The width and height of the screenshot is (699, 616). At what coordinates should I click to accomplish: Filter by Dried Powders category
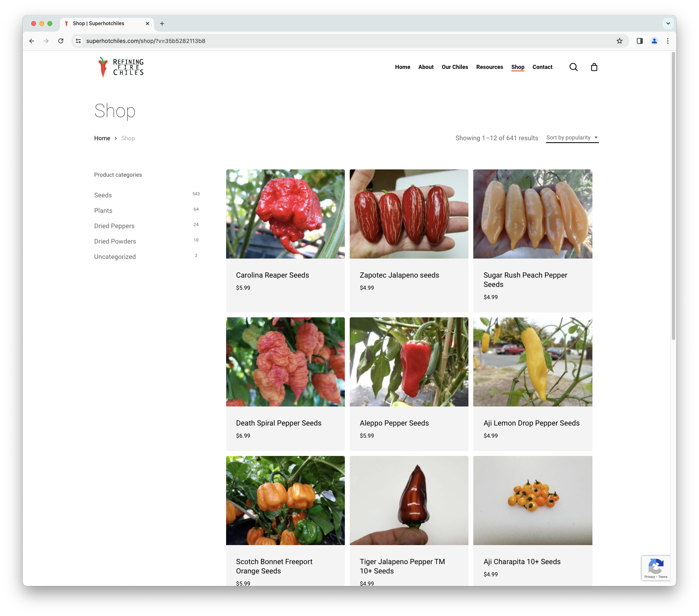(115, 242)
